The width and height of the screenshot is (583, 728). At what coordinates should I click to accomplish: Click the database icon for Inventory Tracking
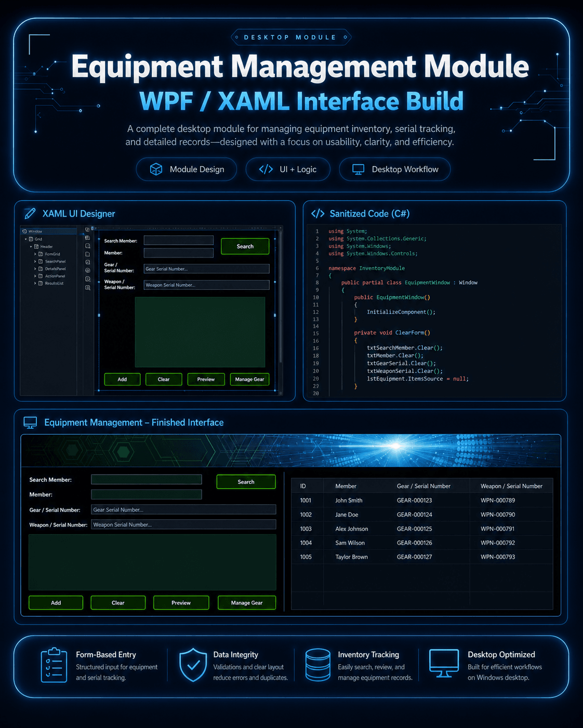tap(317, 665)
